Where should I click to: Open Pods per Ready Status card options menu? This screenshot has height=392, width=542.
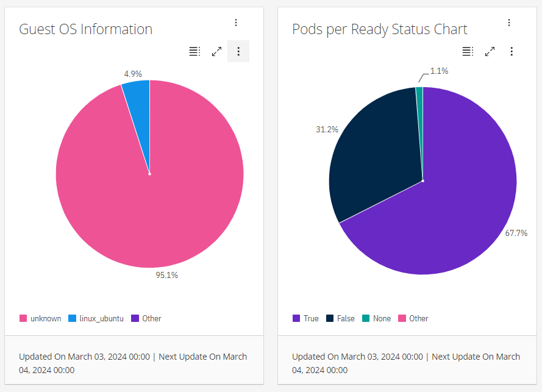point(509,23)
